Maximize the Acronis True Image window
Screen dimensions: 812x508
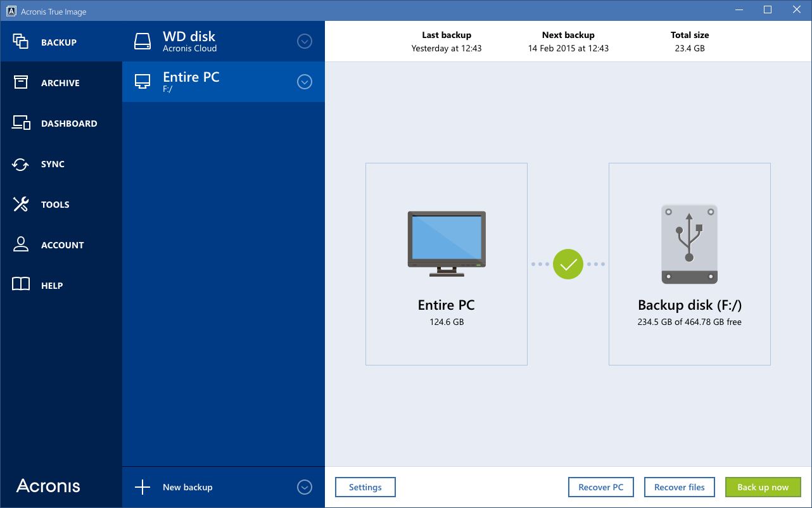pyautogui.click(x=768, y=10)
